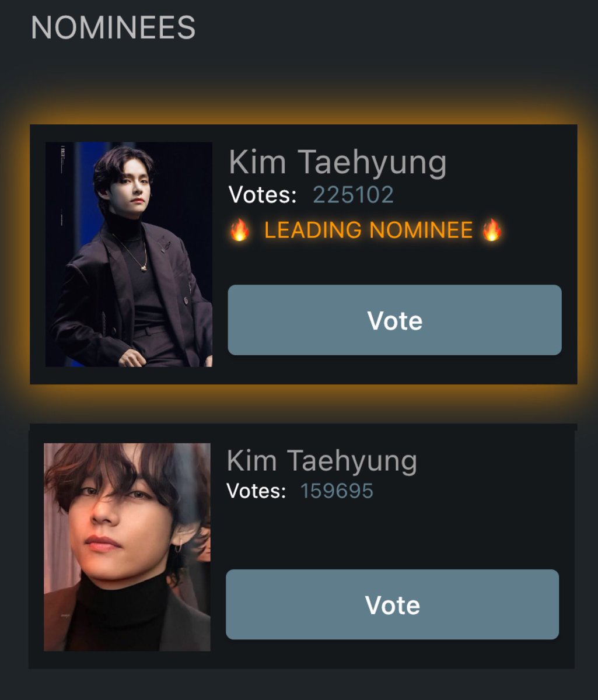Screen dimensions: 598x700
Task: Click the earring in the second nominee photo
Action: (x=179, y=548)
